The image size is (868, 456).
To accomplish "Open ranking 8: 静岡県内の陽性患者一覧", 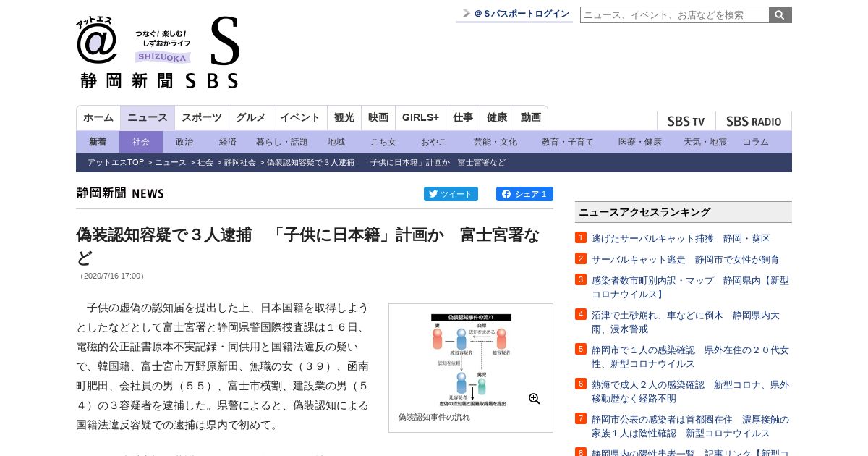I will [690, 453].
